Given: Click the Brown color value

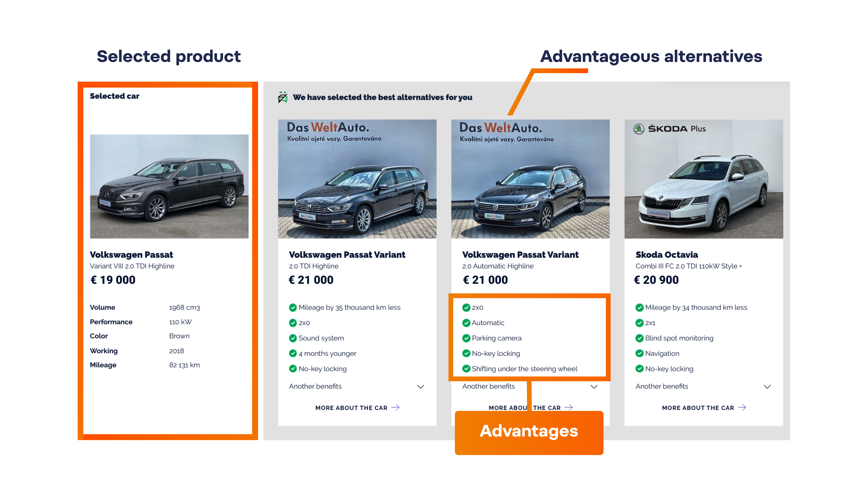Looking at the screenshot, I should click(179, 336).
